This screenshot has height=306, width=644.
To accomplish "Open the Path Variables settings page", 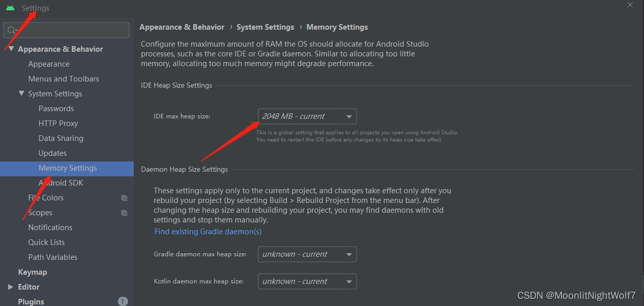I will [x=53, y=257].
